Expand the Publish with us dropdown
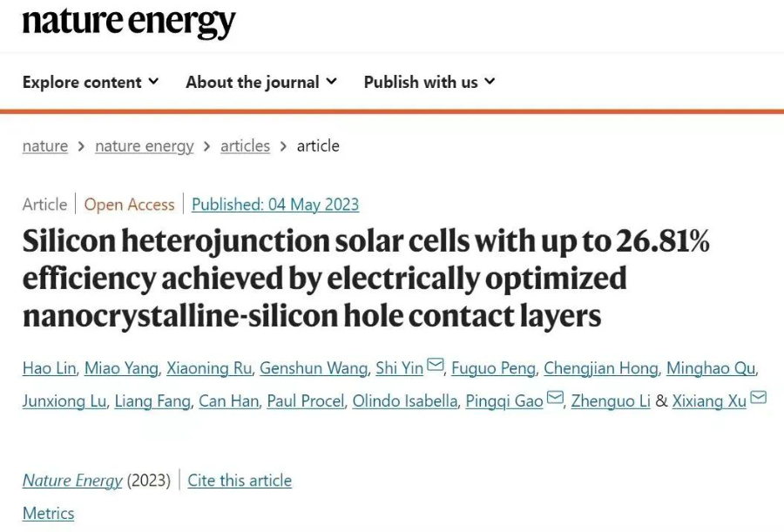 pos(429,82)
